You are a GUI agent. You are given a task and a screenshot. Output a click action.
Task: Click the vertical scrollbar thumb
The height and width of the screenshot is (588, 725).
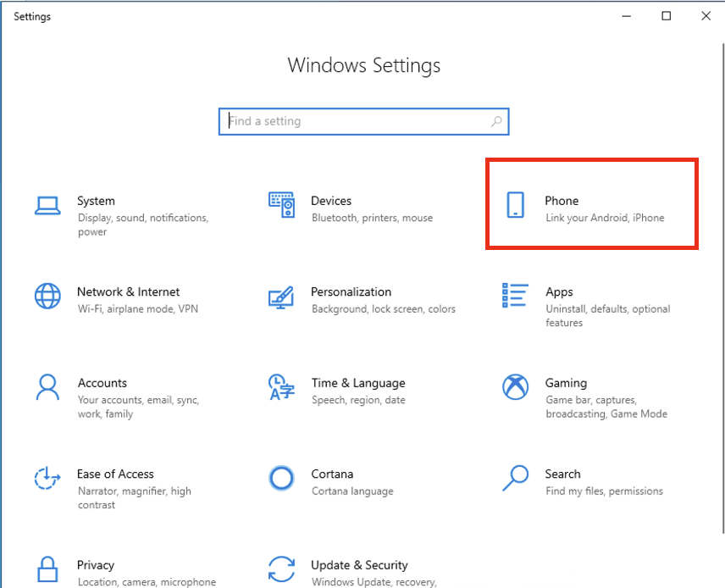pos(722,288)
